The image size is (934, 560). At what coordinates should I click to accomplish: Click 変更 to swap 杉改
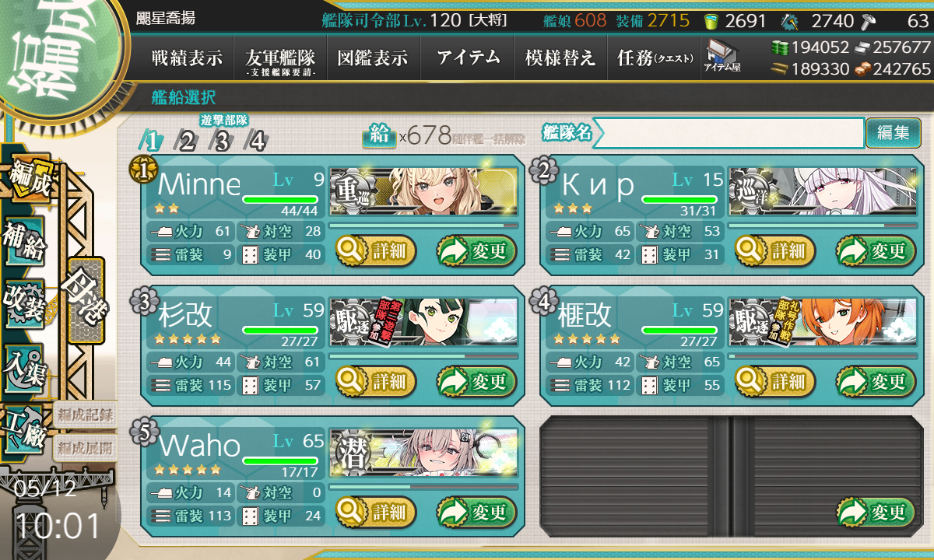476,381
